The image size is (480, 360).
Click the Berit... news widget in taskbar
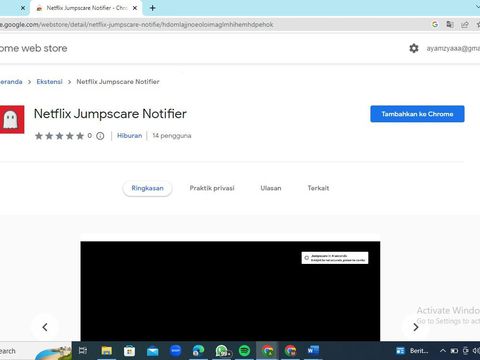tap(412, 351)
